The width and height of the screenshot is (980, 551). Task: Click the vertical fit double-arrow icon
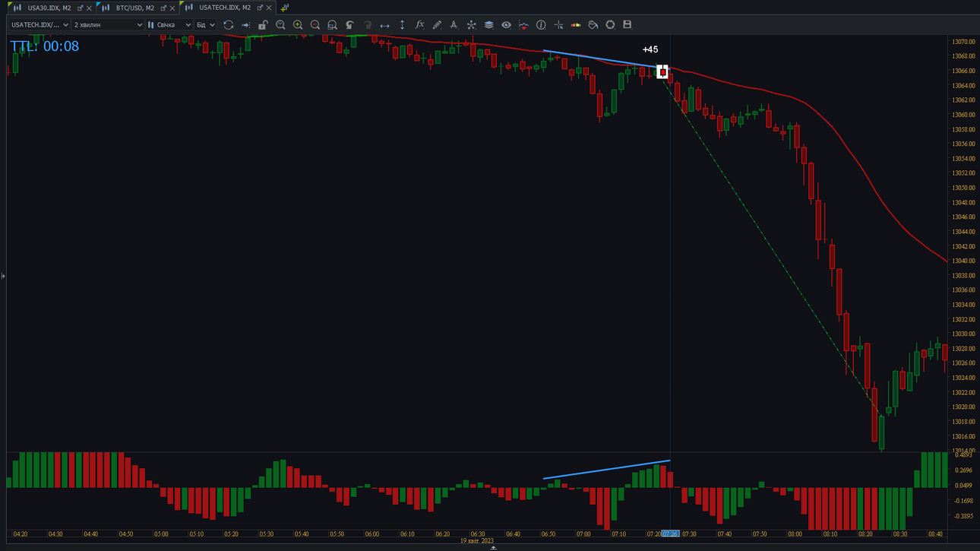[402, 25]
